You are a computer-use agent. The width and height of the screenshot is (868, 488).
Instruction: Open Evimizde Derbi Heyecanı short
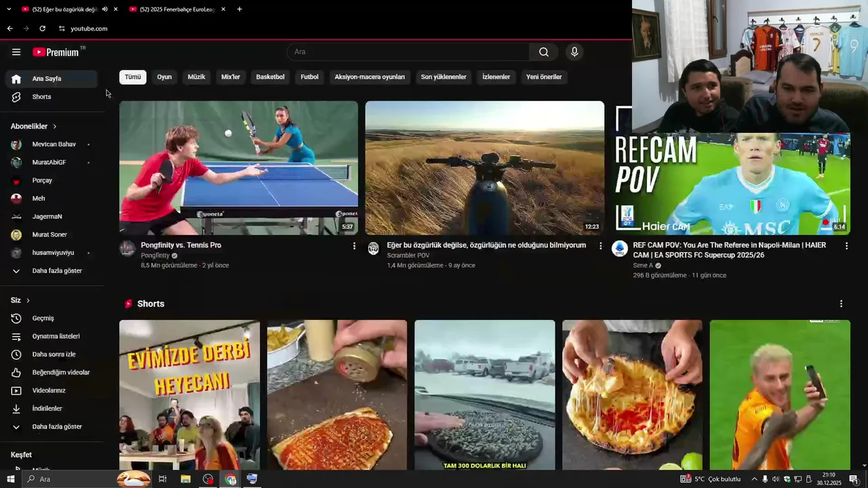click(189, 395)
